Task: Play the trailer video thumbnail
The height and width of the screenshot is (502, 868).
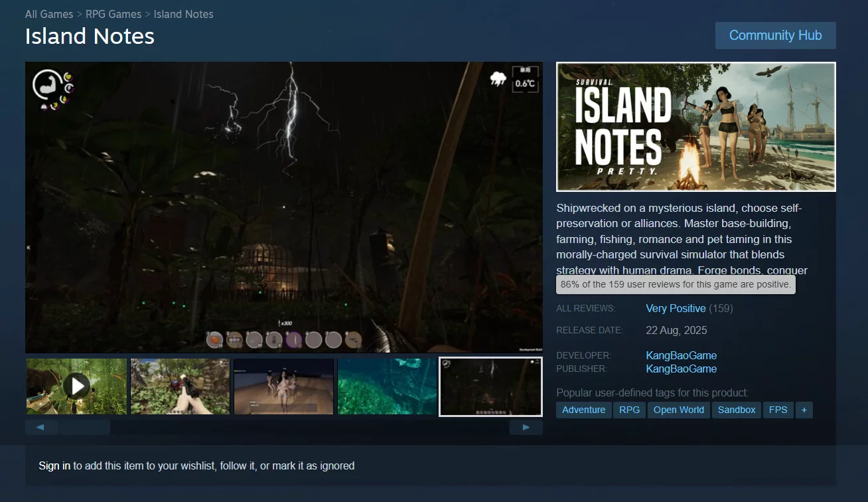Action: click(76, 386)
